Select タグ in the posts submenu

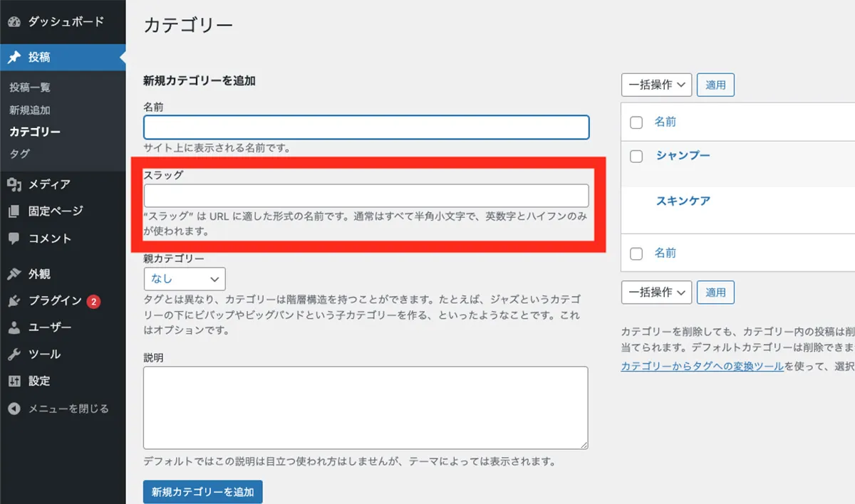click(20, 154)
